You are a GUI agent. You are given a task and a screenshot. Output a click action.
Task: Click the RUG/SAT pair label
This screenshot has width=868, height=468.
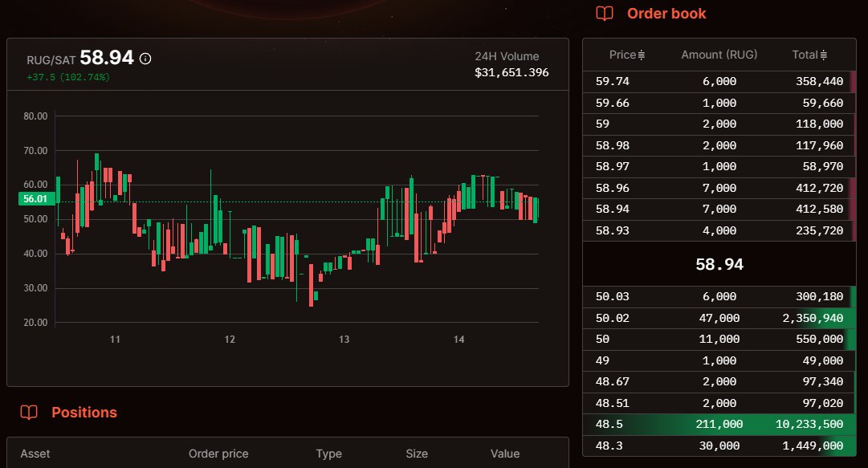[x=51, y=57]
